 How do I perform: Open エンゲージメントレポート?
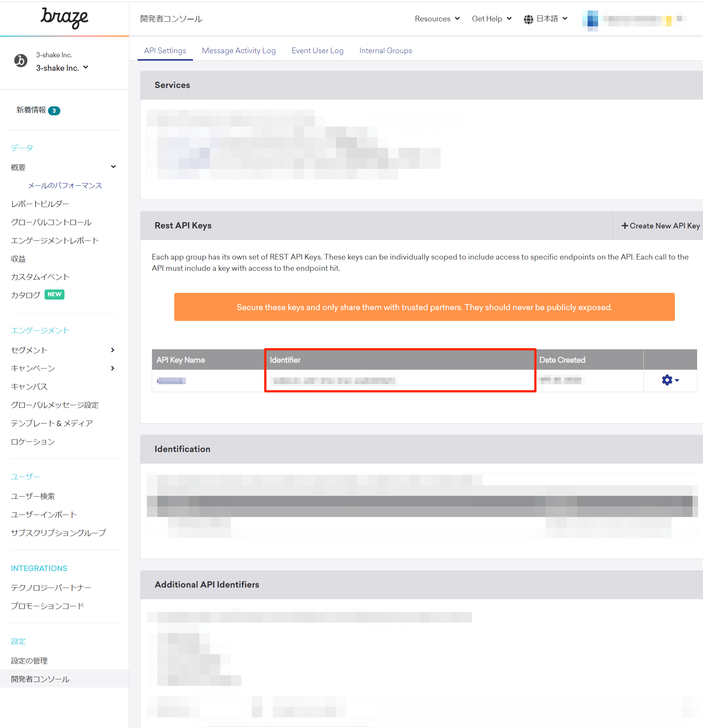[x=55, y=240]
